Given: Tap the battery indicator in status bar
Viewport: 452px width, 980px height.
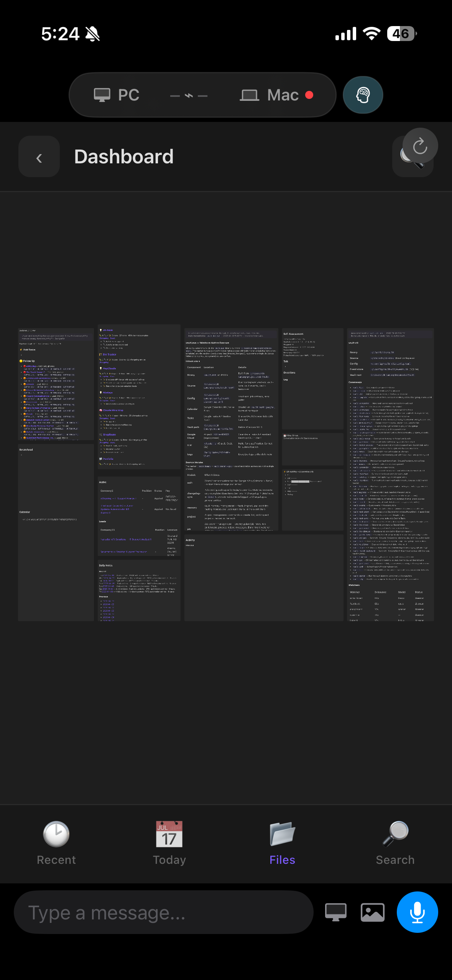Looking at the screenshot, I should pyautogui.click(x=402, y=34).
